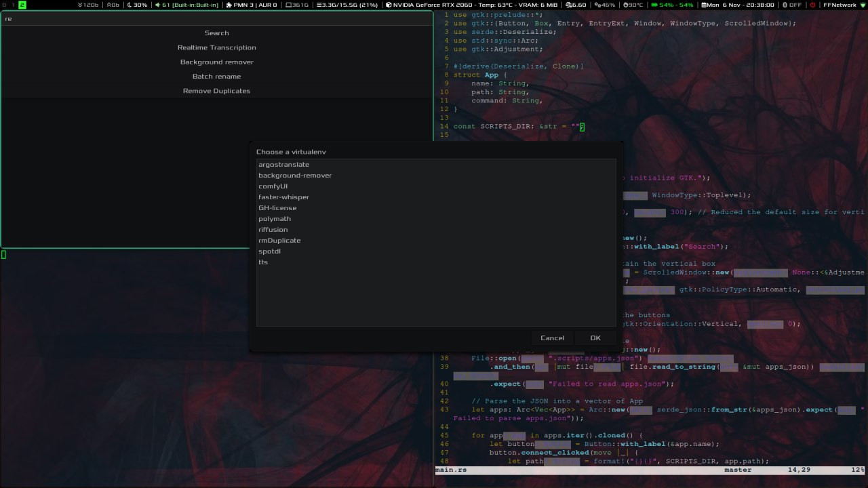Run the Remove Duplicates script
Viewport: 868px width, 488px height.
(x=217, y=91)
